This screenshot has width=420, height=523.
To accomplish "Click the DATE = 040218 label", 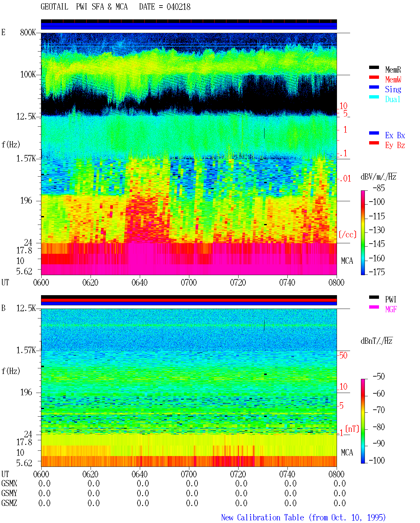I will coord(165,7).
